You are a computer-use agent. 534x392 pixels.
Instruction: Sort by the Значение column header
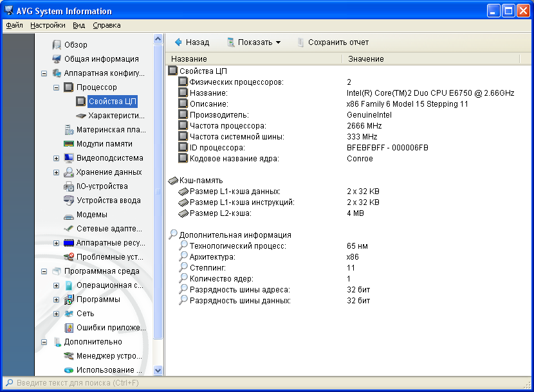431,59
